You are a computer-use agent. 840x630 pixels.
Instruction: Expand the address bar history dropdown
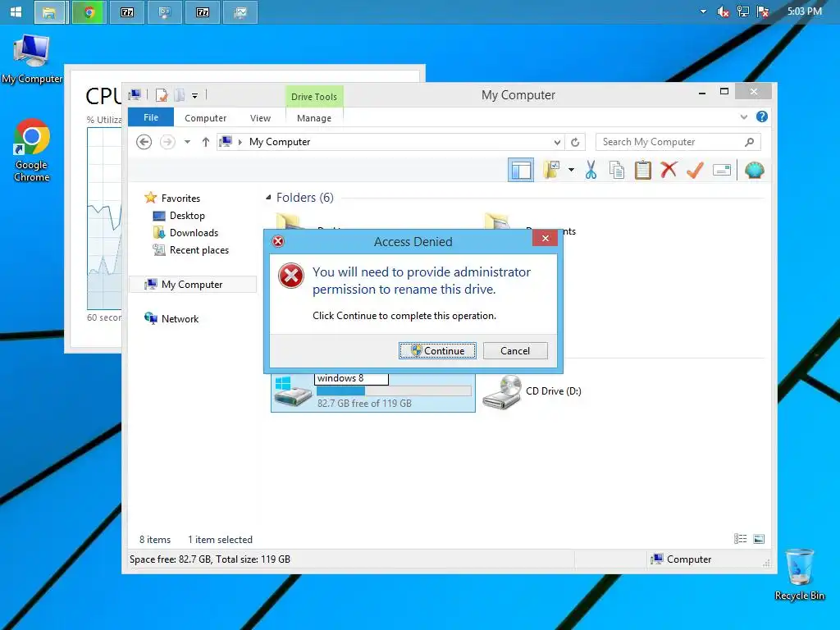[x=557, y=142]
